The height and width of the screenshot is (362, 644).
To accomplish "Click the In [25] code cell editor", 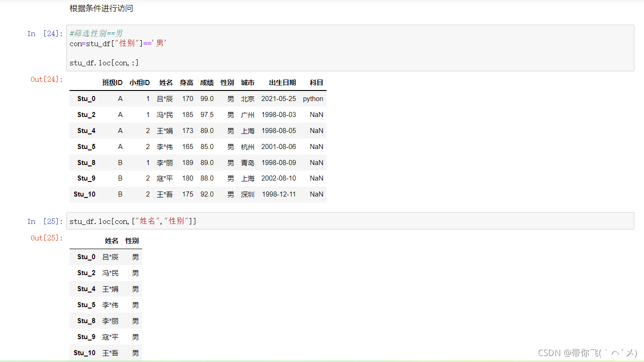I will [350, 221].
